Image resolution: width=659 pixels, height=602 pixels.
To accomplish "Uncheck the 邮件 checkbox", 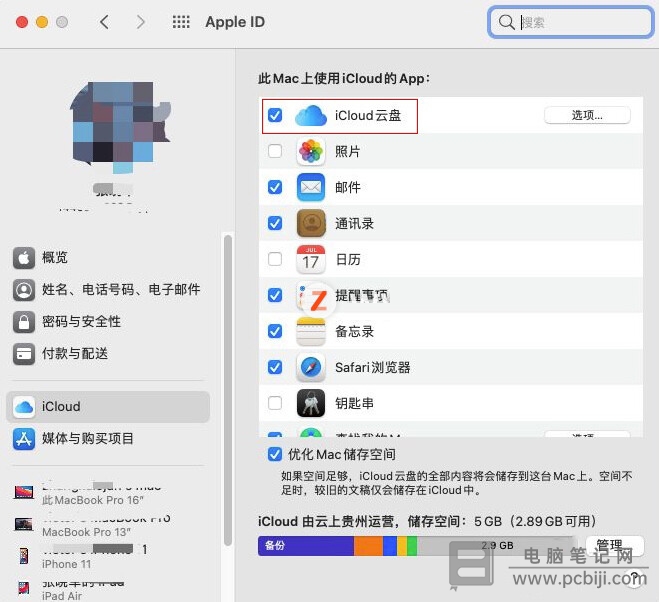I will [275, 187].
